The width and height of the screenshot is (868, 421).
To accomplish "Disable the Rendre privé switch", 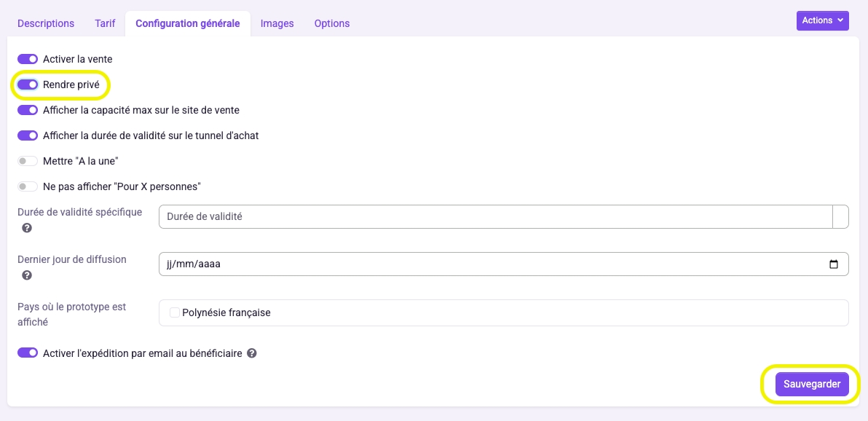I will pos(28,84).
